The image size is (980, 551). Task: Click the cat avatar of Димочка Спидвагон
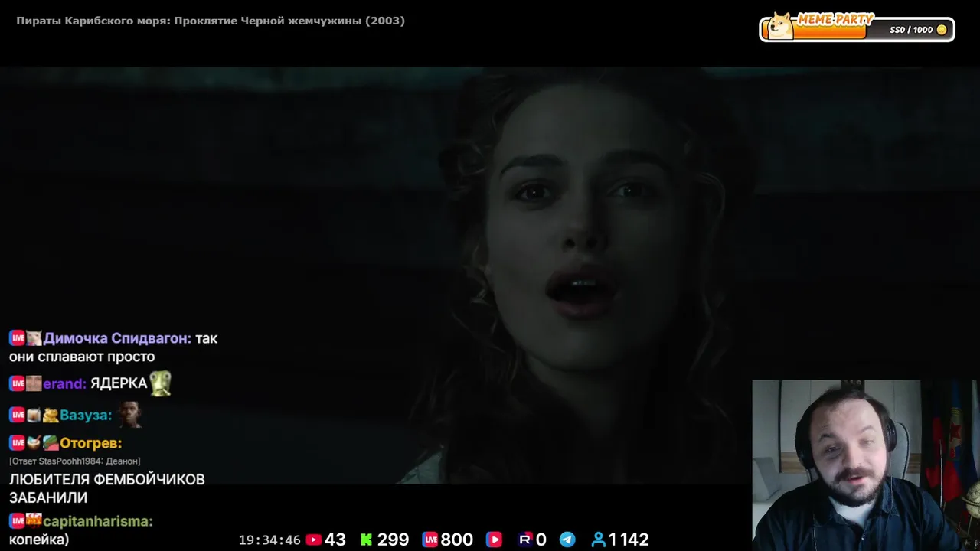(x=34, y=338)
